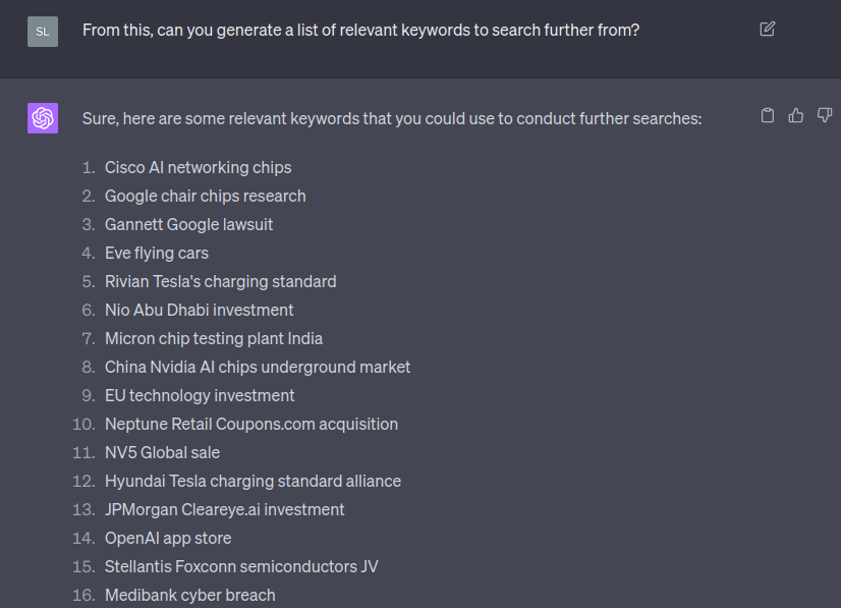Screen dimensions: 841x608
Task: Click the "OpenAI app store" list item
Action: [168, 538]
